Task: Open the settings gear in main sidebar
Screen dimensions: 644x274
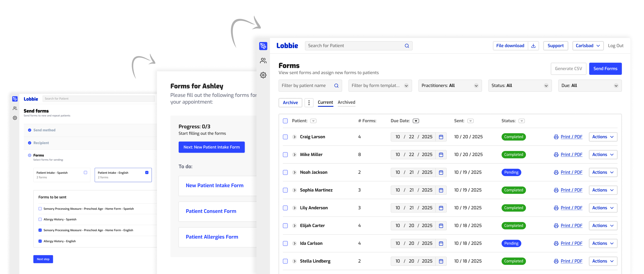Action: (263, 75)
